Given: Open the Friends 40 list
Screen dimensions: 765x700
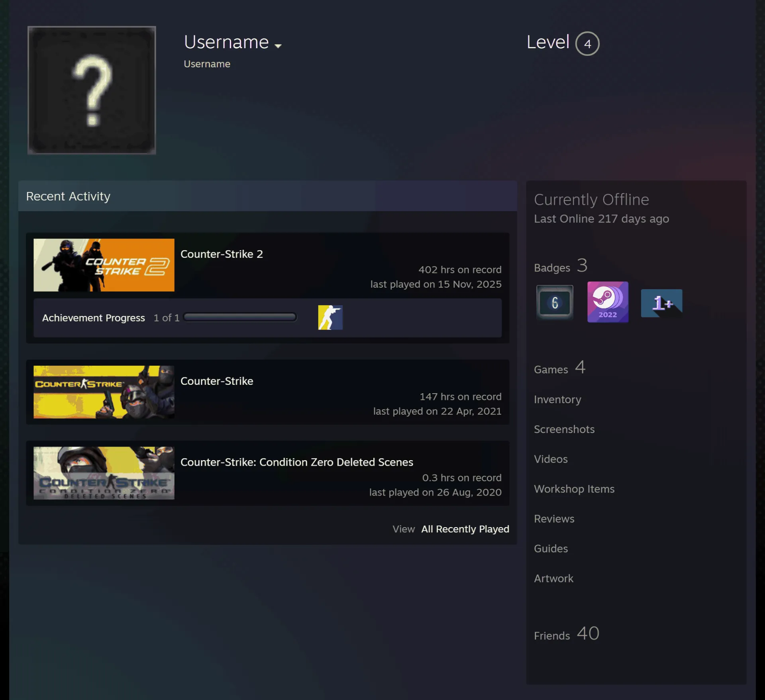Looking at the screenshot, I should (x=567, y=634).
